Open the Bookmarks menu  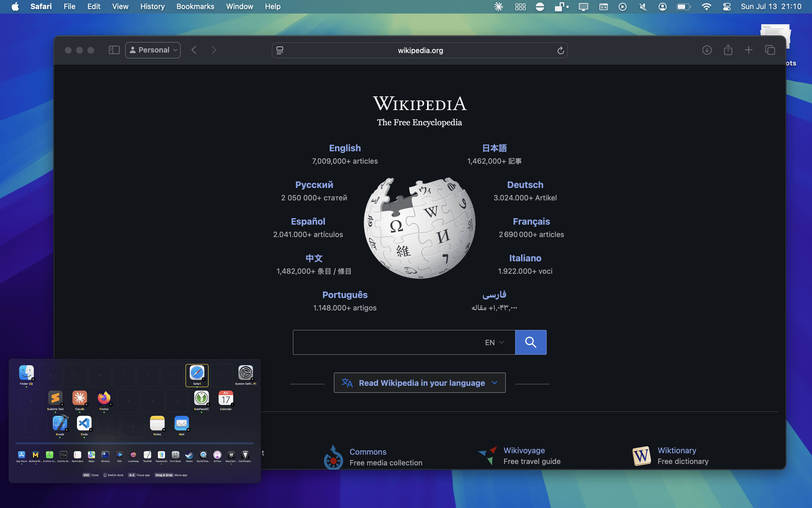pos(195,6)
